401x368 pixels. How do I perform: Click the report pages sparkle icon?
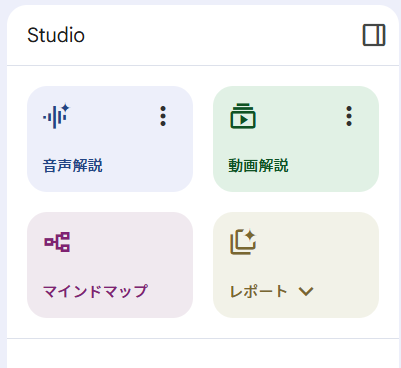(243, 242)
